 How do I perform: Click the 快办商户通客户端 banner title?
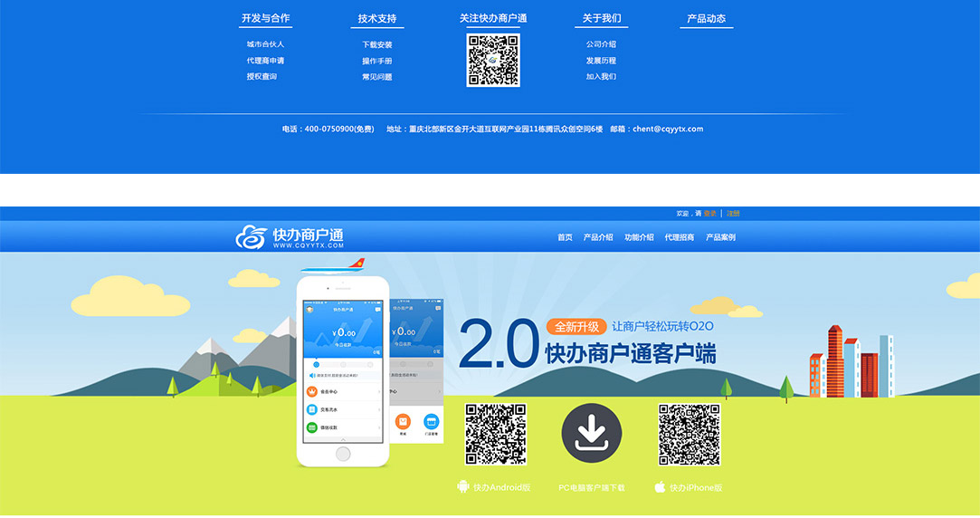click(631, 353)
